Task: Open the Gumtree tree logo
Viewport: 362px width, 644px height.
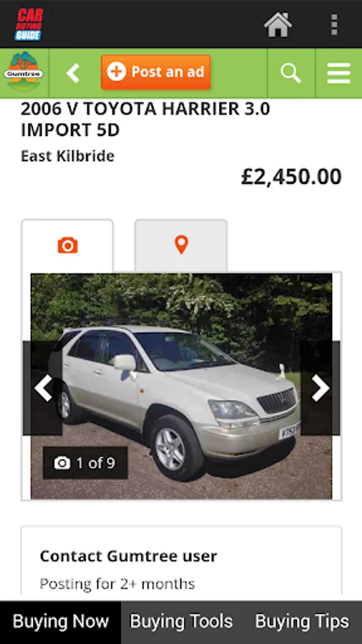Action: pyautogui.click(x=24, y=74)
